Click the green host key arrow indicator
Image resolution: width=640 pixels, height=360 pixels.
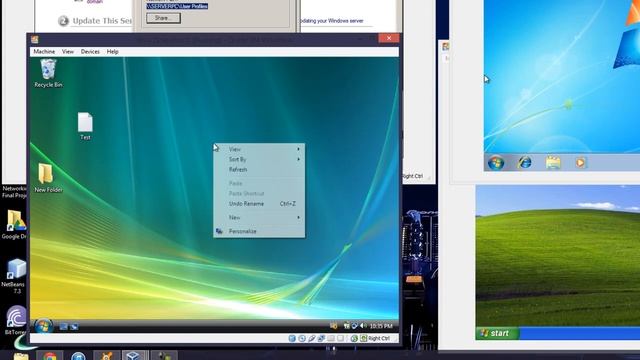pos(363,338)
